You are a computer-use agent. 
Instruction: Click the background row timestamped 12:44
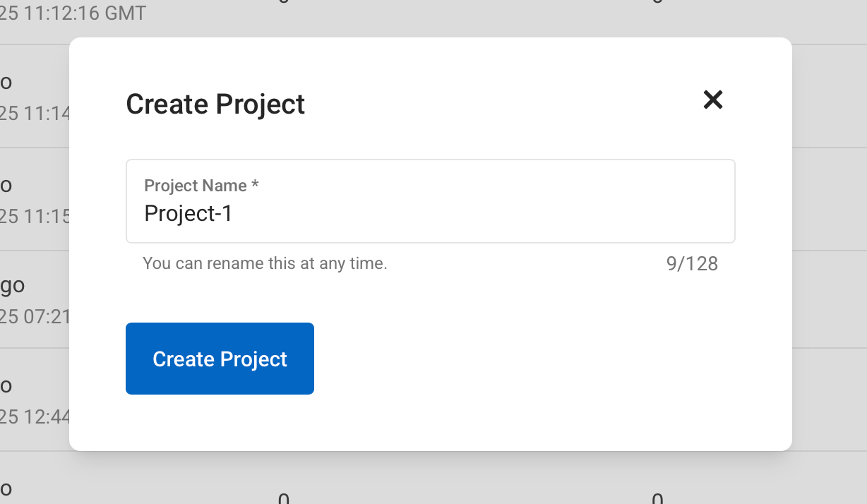[x=34, y=417]
